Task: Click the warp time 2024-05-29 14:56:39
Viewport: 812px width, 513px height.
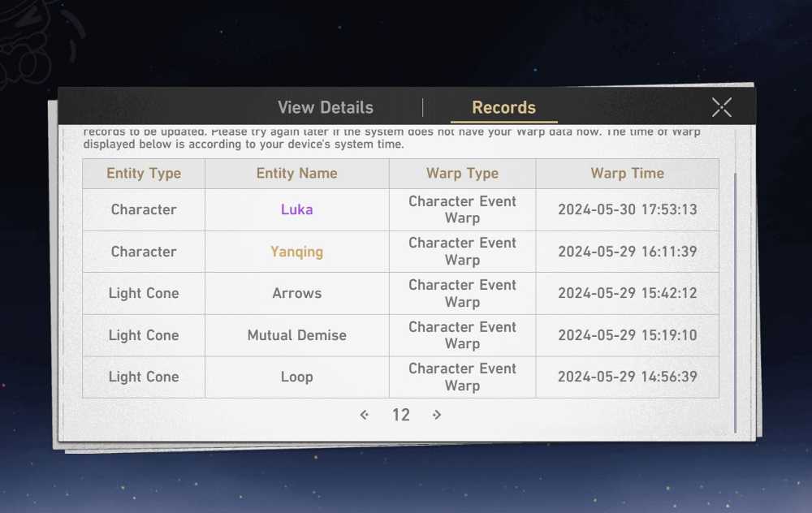Action: 627,377
